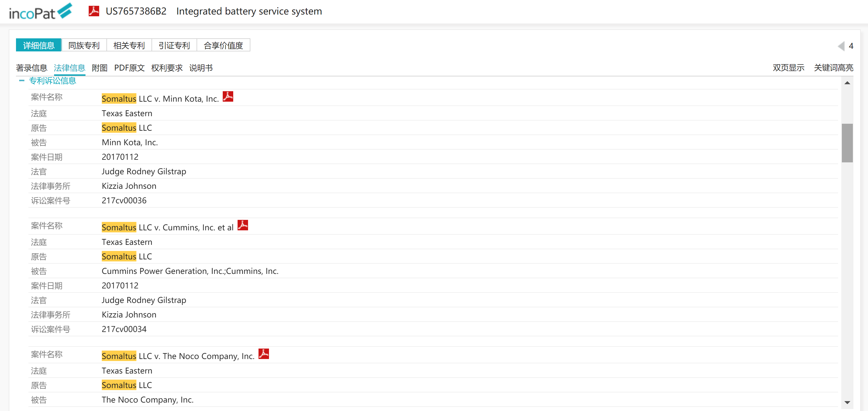The image size is (868, 411).
Task: Go to the PDF原文 section
Action: click(x=129, y=68)
